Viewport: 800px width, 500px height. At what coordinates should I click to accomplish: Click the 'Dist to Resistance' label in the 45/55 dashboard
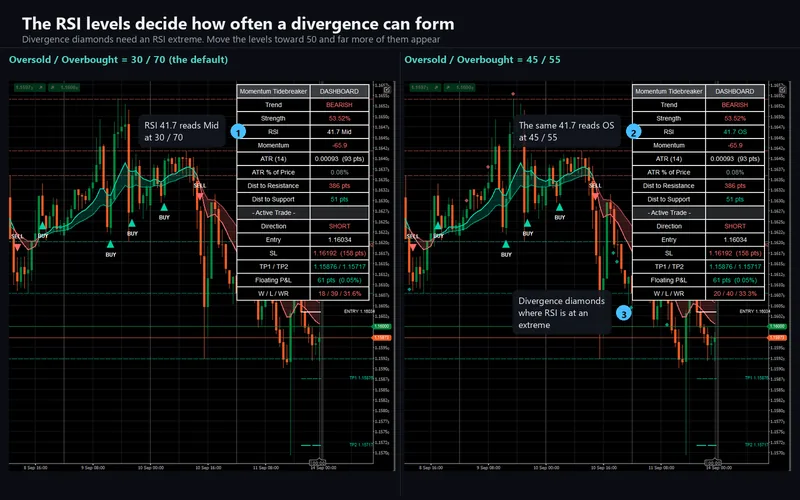[669, 186]
